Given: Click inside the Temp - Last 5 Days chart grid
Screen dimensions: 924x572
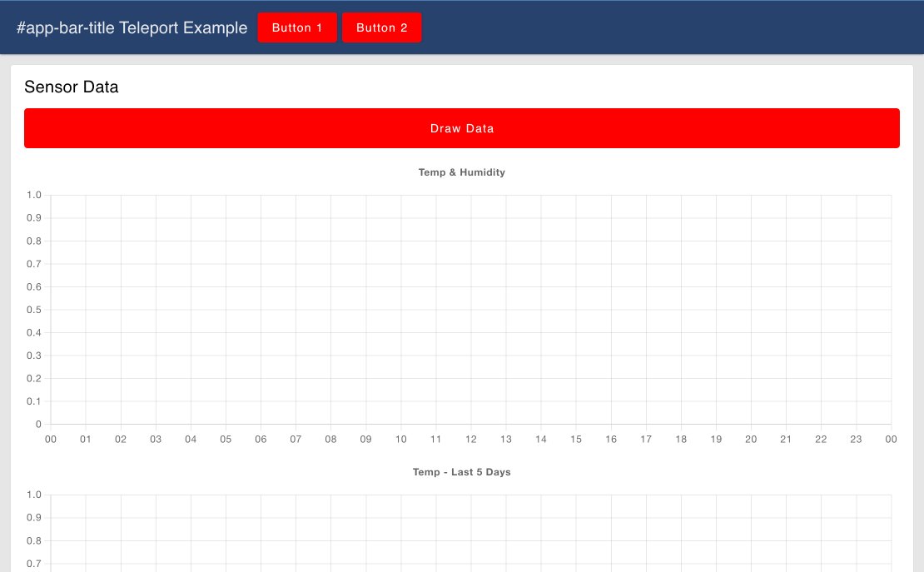Looking at the screenshot, I should coord(470,533).
